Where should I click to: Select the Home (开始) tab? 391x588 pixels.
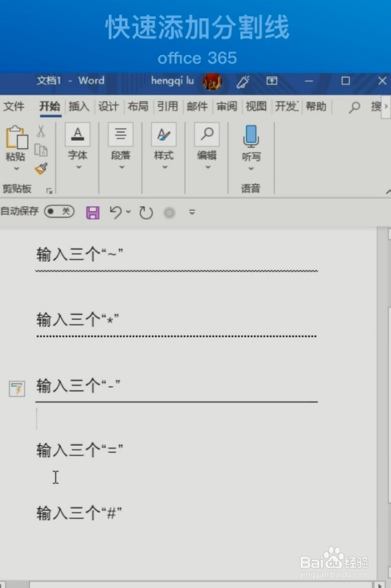click(x=50, y=106)
